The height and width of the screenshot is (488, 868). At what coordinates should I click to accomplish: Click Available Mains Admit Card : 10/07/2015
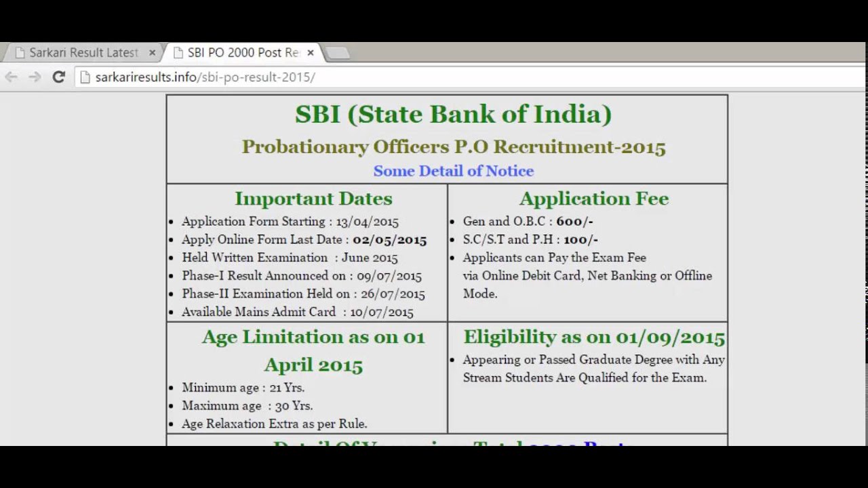point(298,312)
